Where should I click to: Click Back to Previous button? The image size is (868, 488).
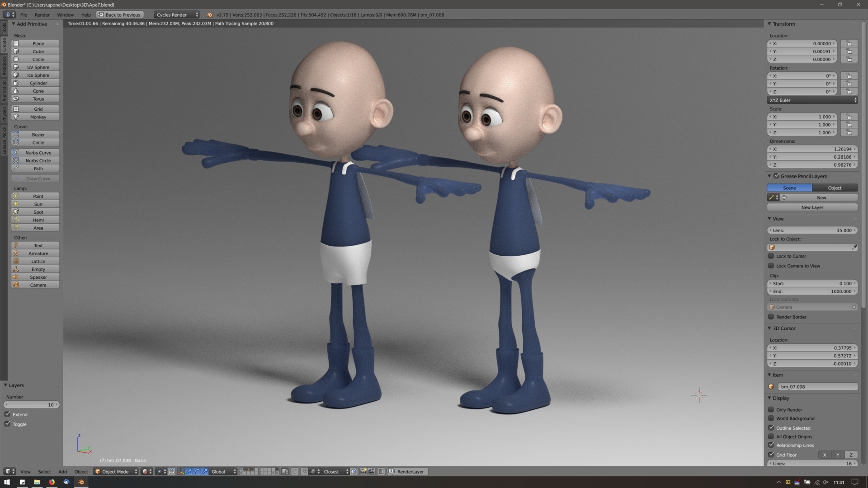(x=120, y=14)
